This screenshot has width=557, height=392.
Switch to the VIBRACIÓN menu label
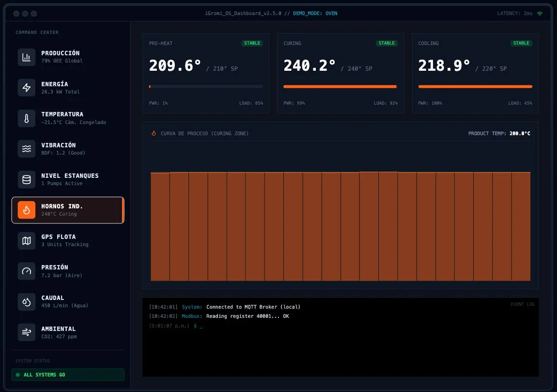(58, 145)
